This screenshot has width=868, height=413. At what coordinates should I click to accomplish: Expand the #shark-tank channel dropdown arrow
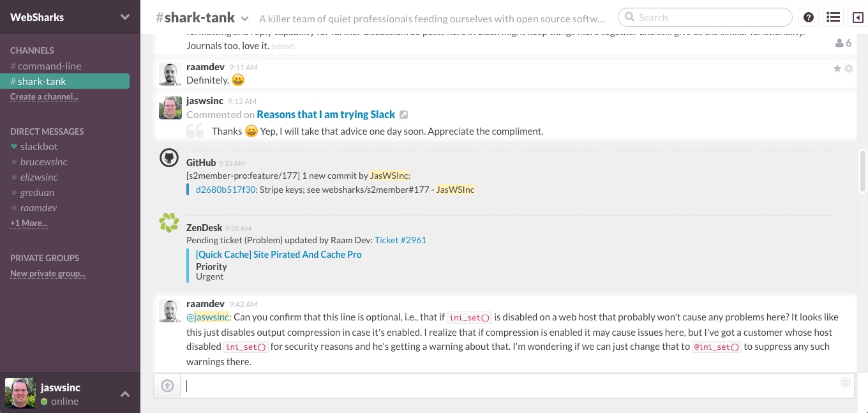pyautogui.click(x=245, y=19)
